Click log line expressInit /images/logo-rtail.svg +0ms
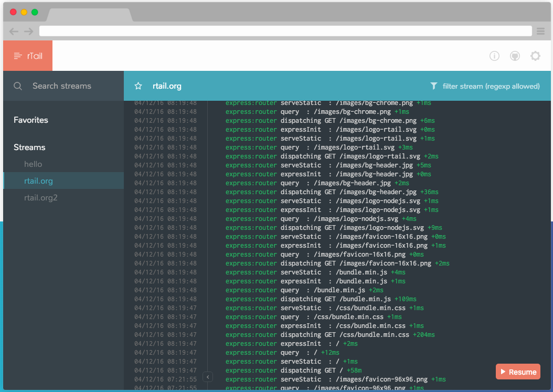Screen dimensions: 553x392 point(330,130)
